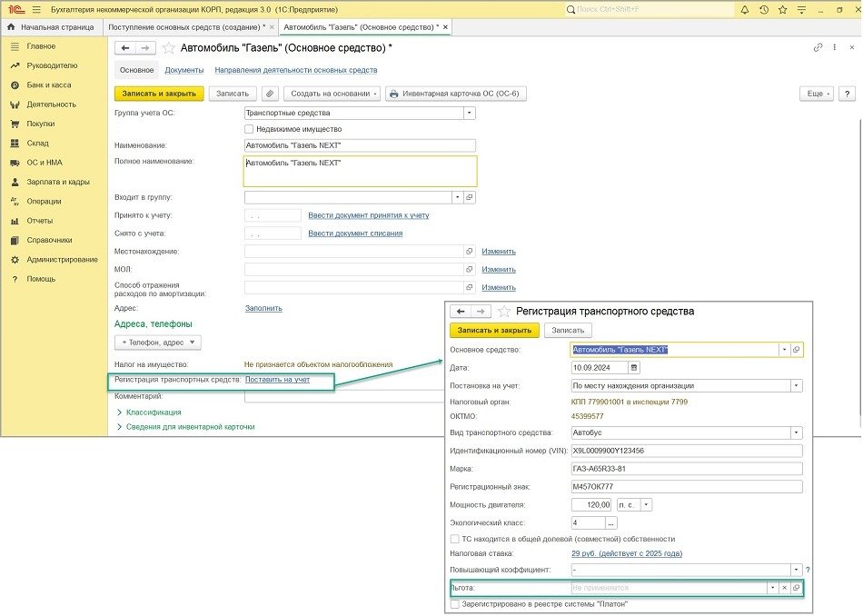Open the Документы tab link
Screen dimensions: 863x616
click(x=184, y=70)
